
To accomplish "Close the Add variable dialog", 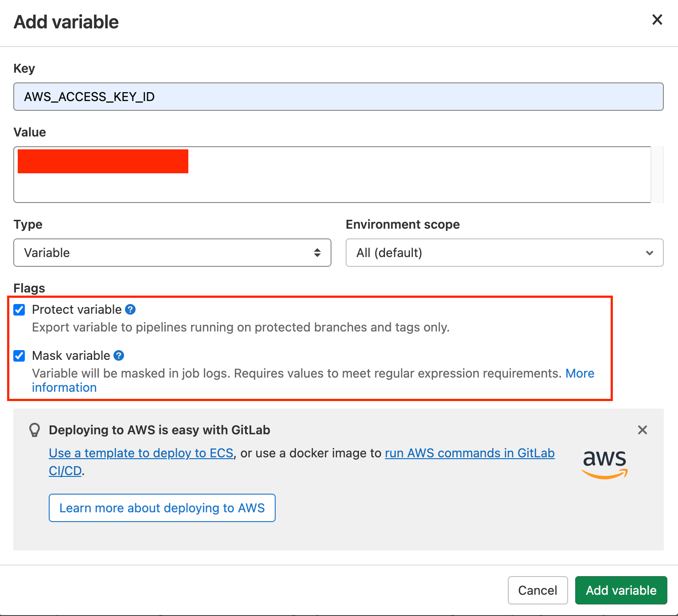I will click(657, 19).
